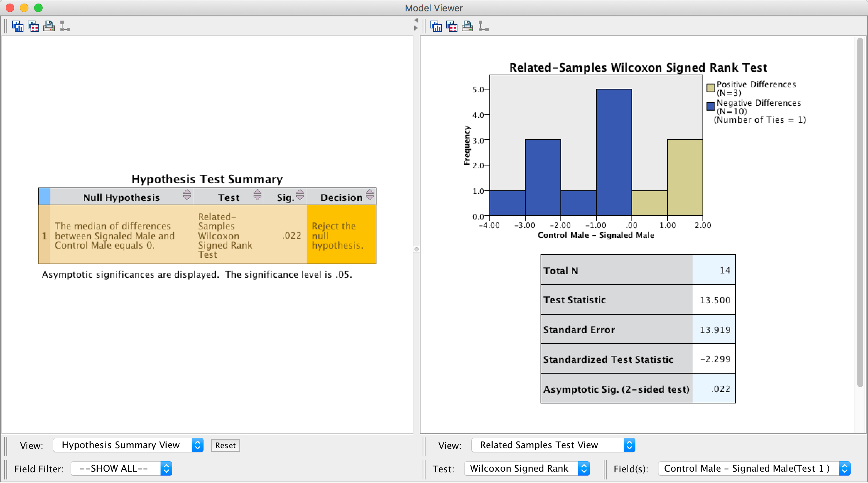868x483 pixels.
Task: Sort by the Null Hypothesis column arrows
Action: (187, 195)
